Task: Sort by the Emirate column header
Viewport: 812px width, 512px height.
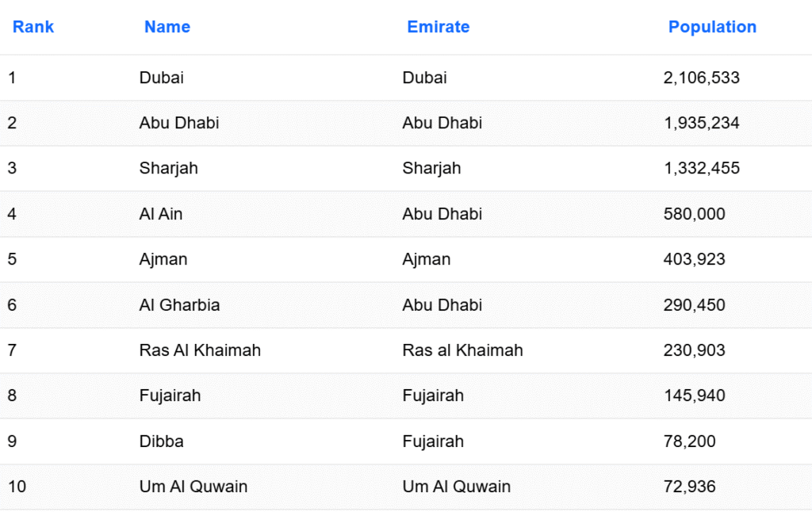Action: click(438, 27)
